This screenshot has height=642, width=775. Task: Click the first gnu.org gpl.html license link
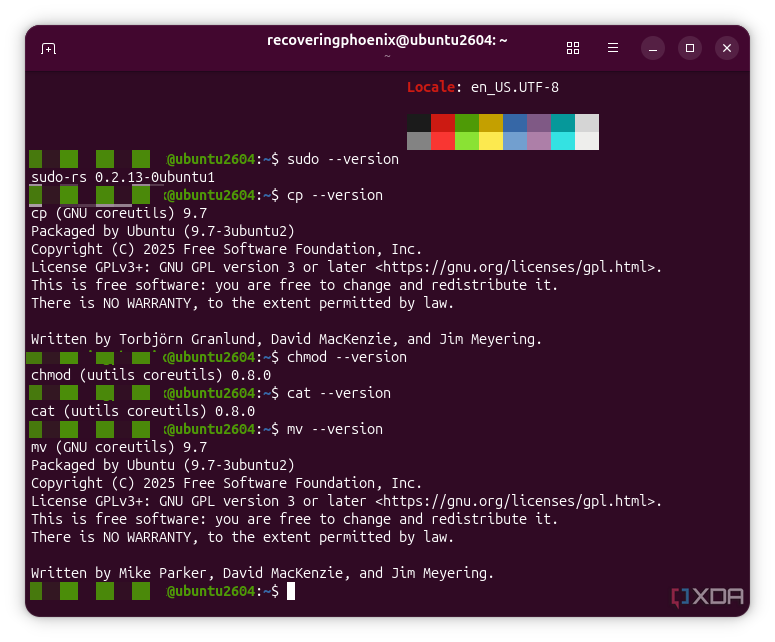pos(515,267)
